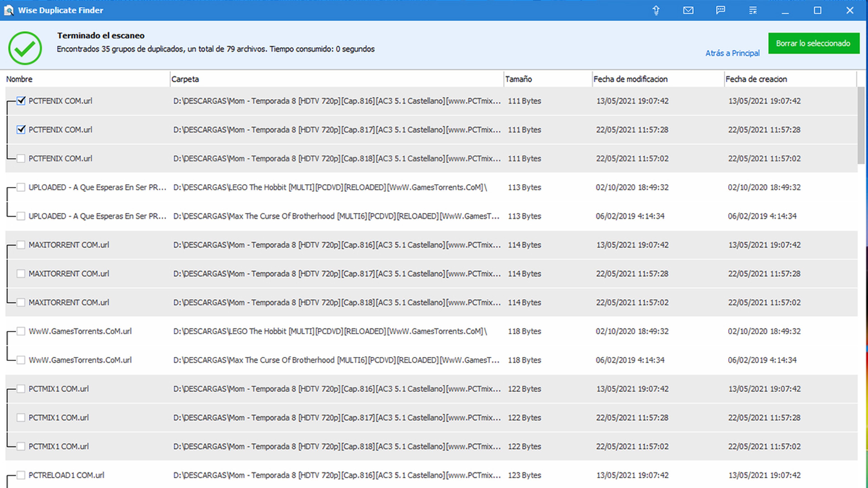868x488 pixels.
Task: Click the upgrade arrow icon in title bar
Action: pyautogui.click(x=656, y=10)
